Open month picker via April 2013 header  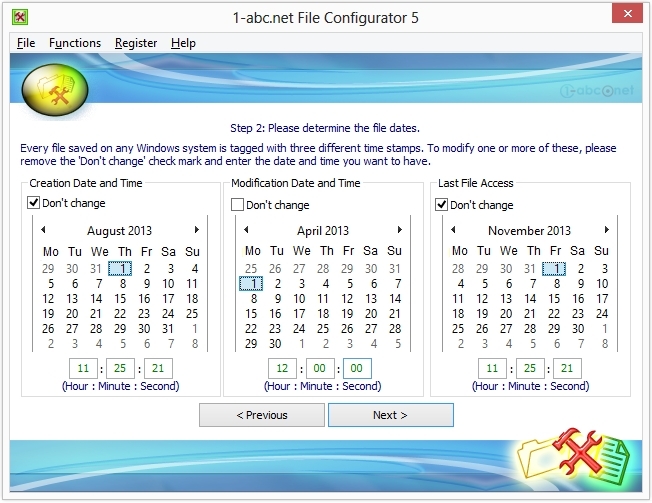[x=323, y=231]
